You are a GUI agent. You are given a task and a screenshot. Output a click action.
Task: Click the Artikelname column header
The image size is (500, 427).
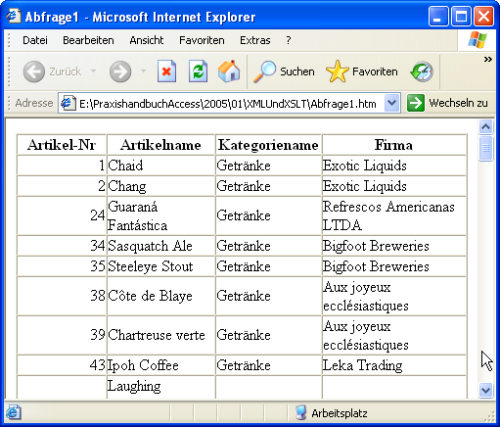(161, 145)
